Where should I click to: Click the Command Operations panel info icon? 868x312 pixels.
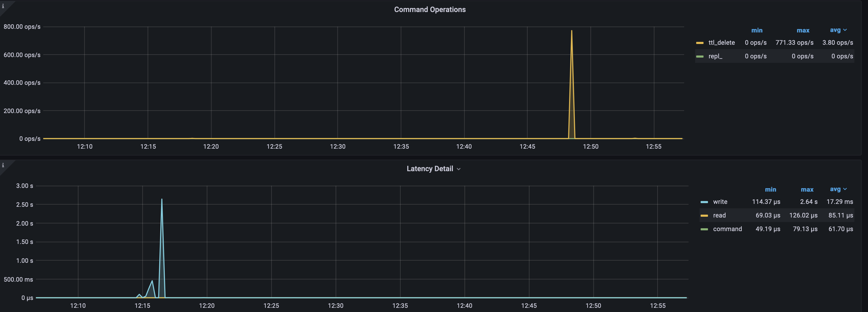3,6
